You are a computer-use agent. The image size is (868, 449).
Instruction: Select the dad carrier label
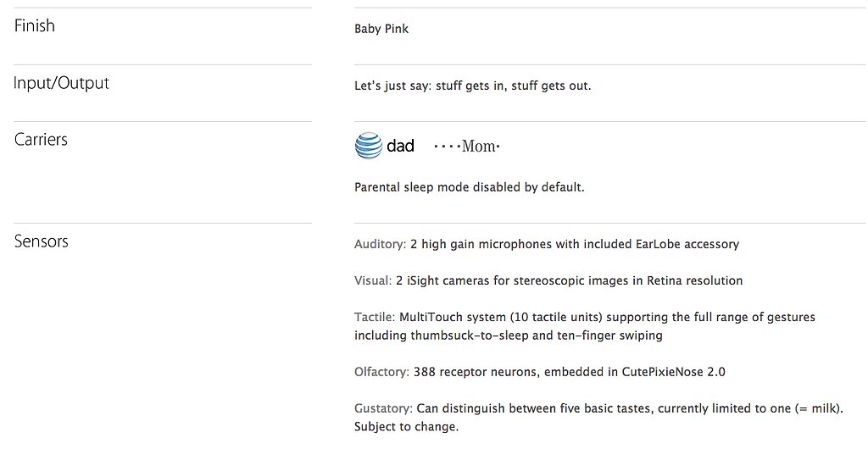click(400, 146)
